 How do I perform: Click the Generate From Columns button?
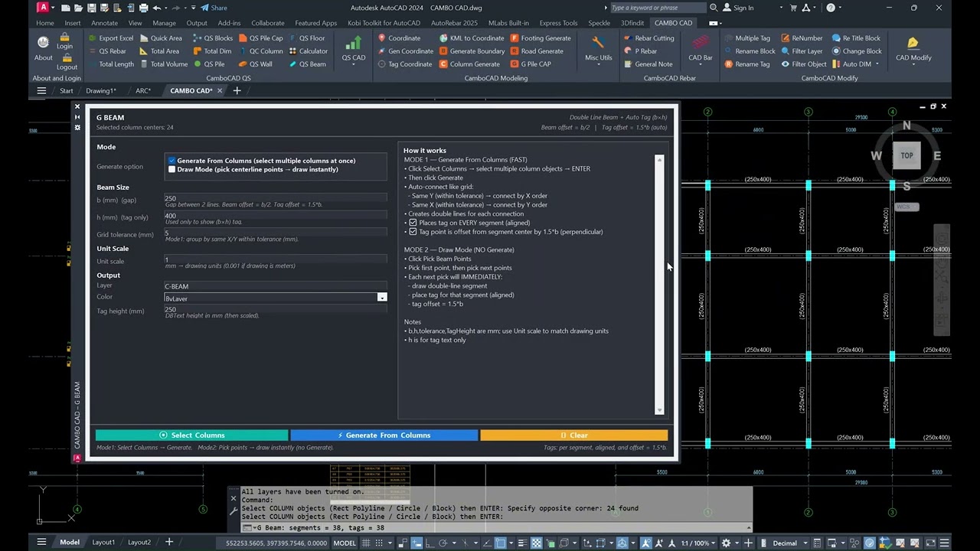coord(384,435)
